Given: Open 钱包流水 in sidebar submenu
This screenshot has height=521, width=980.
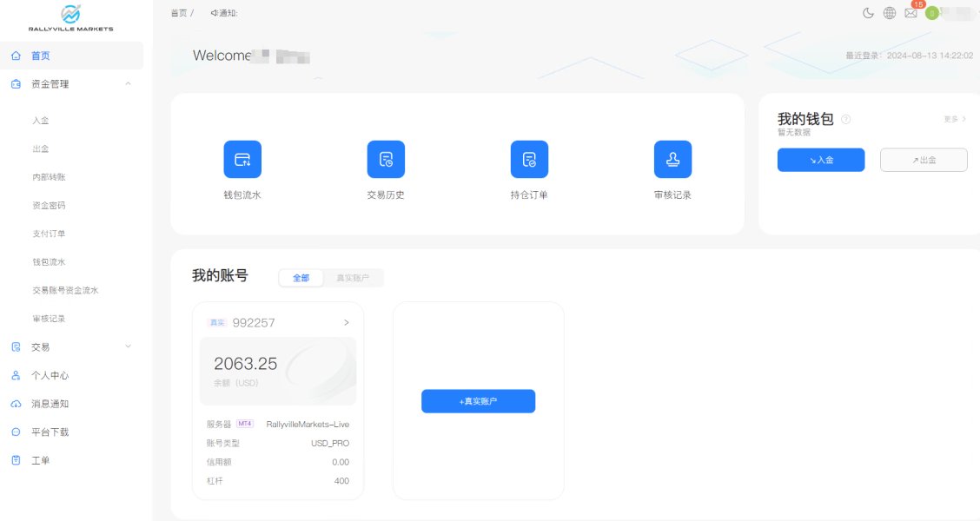Looking at the screenshot, I should (x=49, y=261).
